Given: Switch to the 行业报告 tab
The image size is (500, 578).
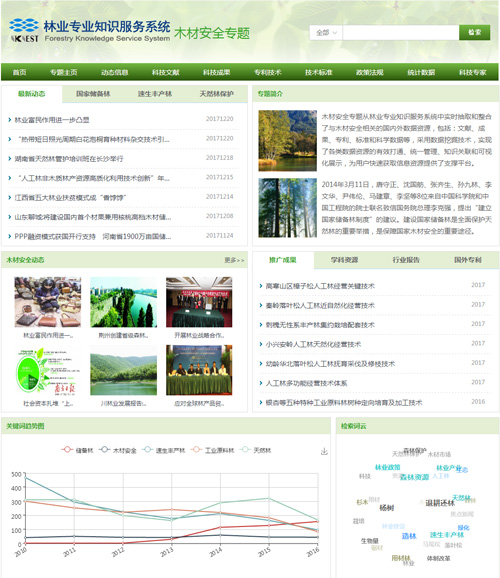Looking at the screenshot, I should (406, 260).
